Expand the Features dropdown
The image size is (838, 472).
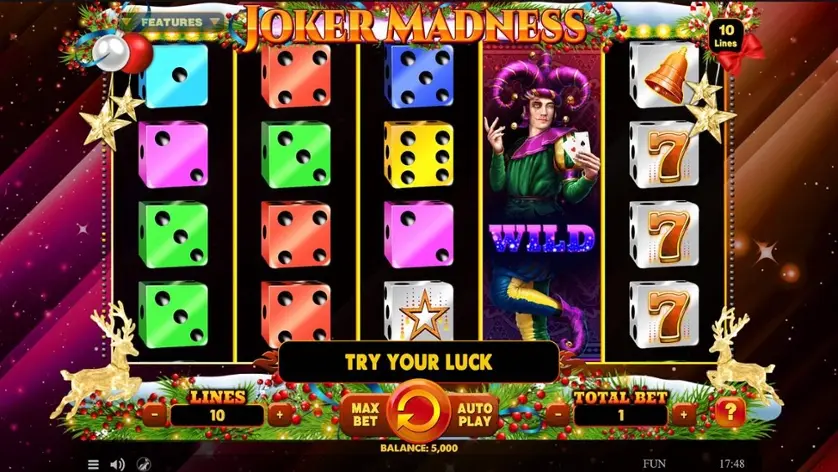[x=171, y=22]
